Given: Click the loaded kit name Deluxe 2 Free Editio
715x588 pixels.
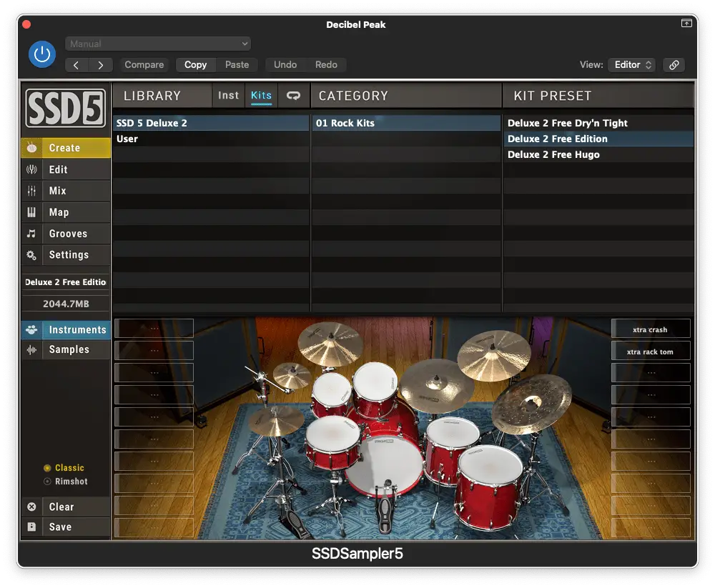Looking at the screenshot, I should click(x=66, y=282).
